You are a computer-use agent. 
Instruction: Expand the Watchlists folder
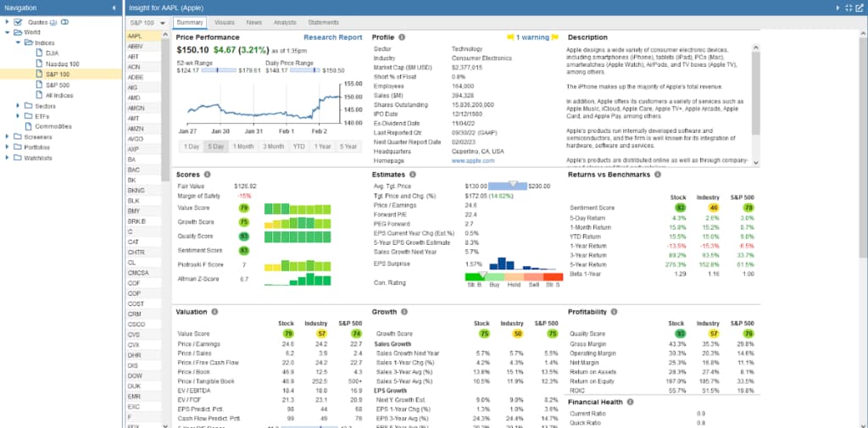point(7,158)
